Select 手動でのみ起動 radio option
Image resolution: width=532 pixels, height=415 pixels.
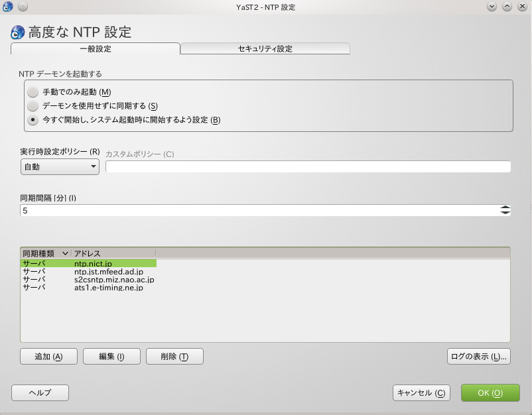pos(33,92)
